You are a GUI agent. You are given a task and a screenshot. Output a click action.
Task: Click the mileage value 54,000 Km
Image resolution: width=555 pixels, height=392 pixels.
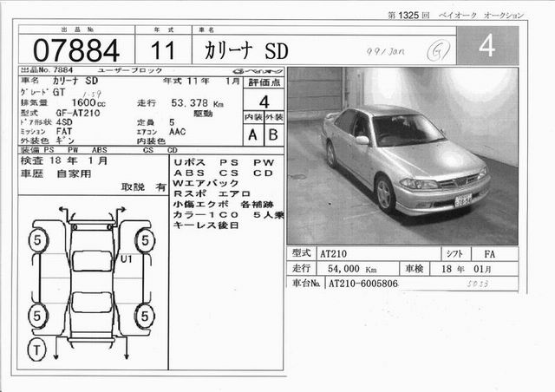tap(352, 269)
